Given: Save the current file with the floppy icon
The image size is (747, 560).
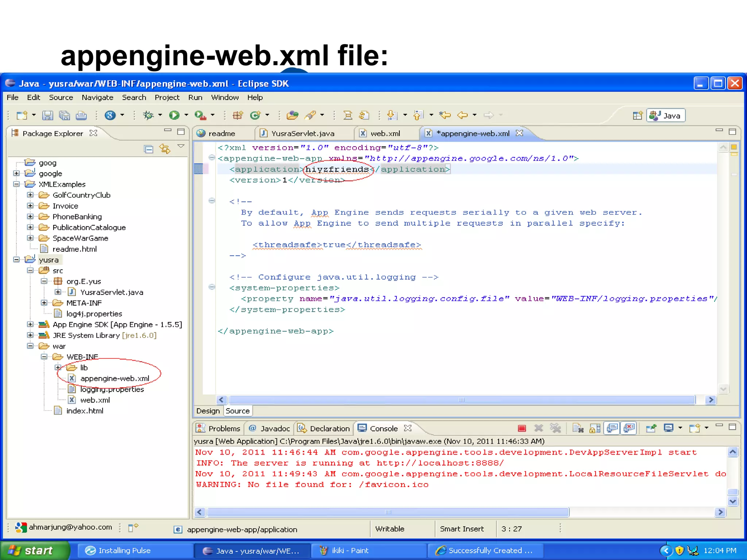Looking at the screenshot, I should 47,115.
